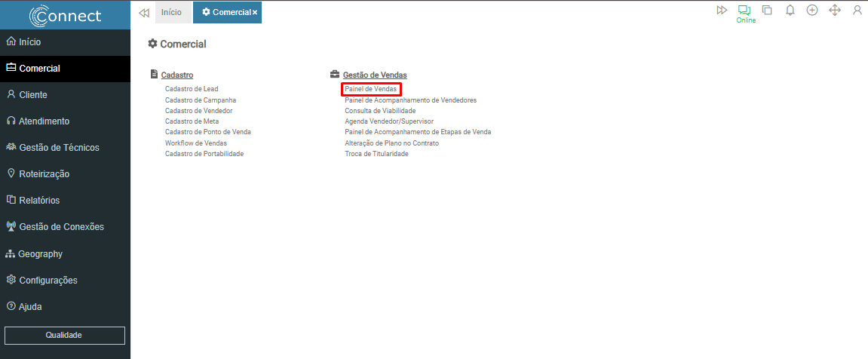Click the overlapping windows icon

coord(767,11)
